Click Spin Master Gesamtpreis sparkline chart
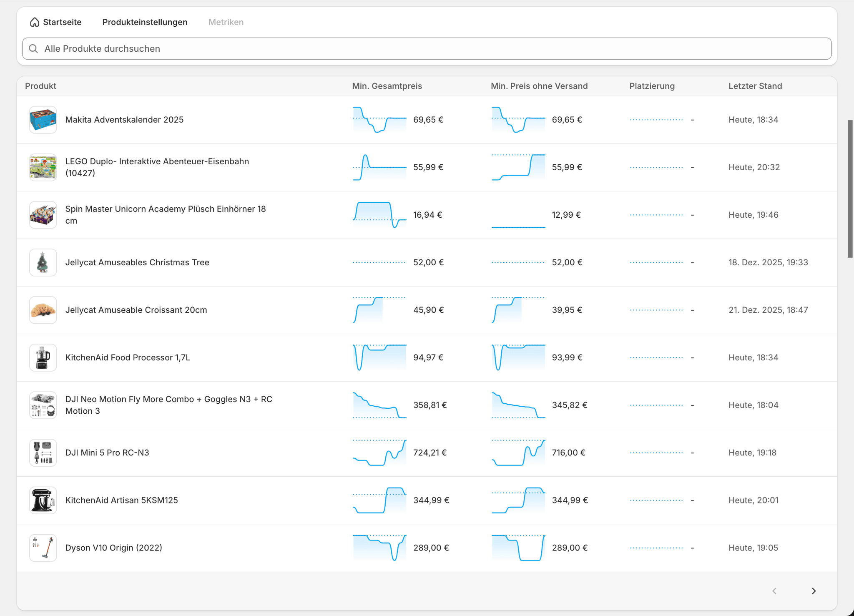 pos(379,215)
